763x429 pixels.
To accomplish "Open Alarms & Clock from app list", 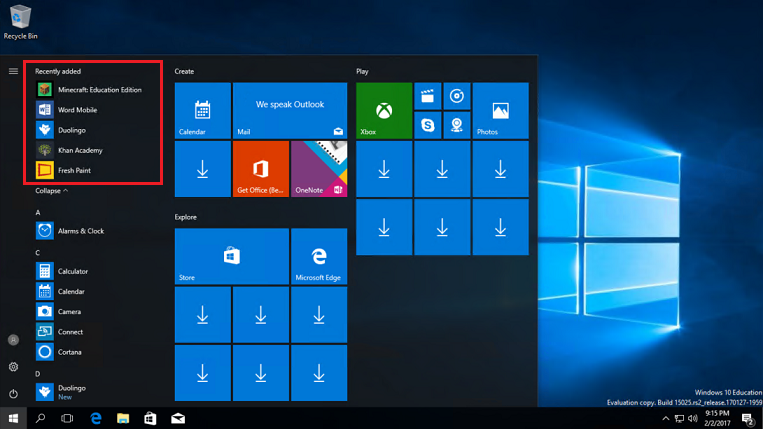I will point(80,231).
